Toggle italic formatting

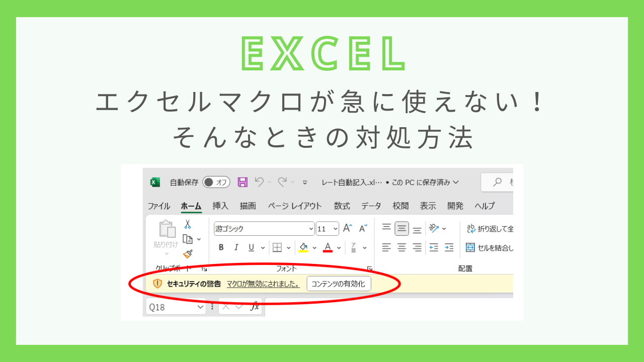click(236, 247)
